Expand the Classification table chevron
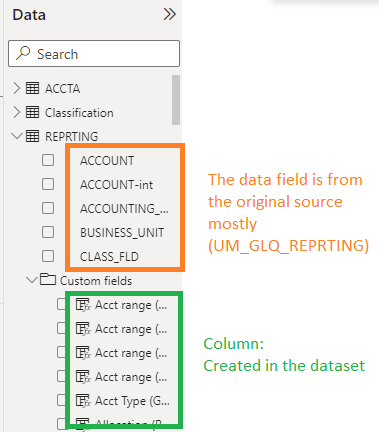The image size is (379, 432). pyautogui.click(x=16, y=112)
